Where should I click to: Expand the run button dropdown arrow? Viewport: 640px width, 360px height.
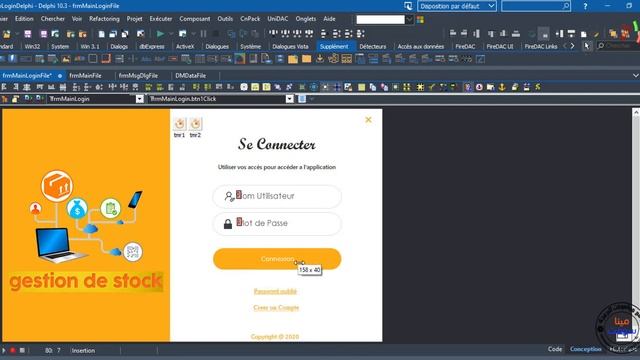pyautogui.click(x=171, y=34)
